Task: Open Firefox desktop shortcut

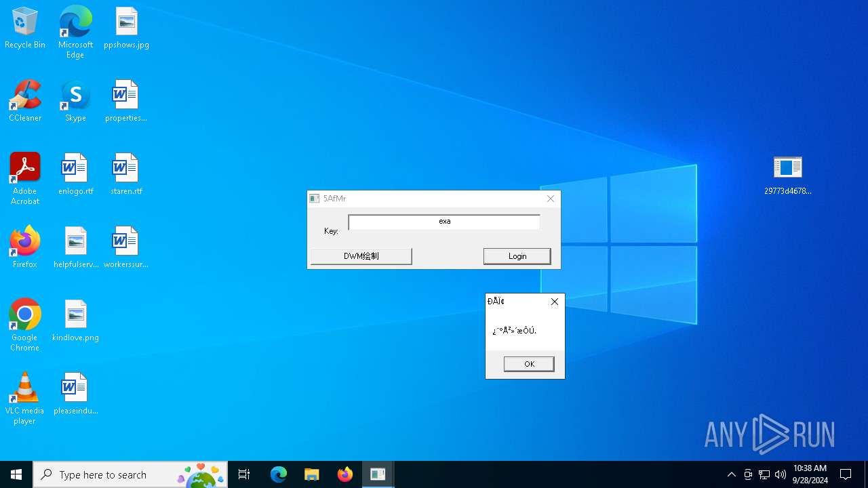Action: tap(25, 248)
